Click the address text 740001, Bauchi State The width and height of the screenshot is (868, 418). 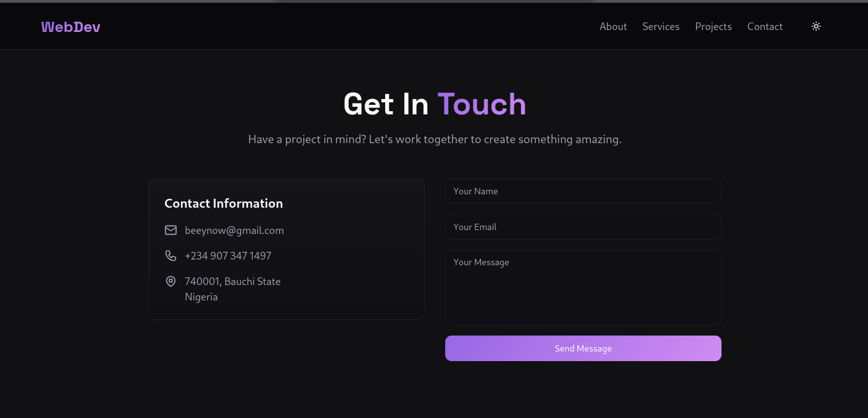[233, 281]
